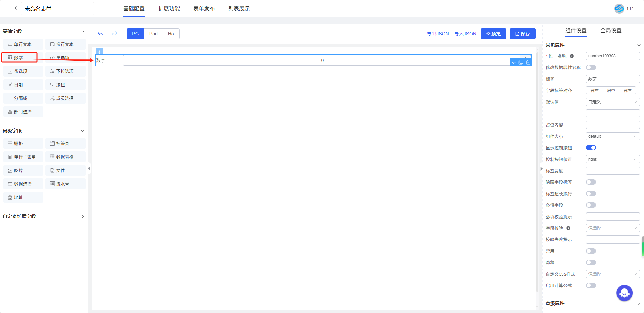Viewport: 644px width, 313px height.
Task: Click the back arrow beside form name
Action: click(x=16, y=8)
